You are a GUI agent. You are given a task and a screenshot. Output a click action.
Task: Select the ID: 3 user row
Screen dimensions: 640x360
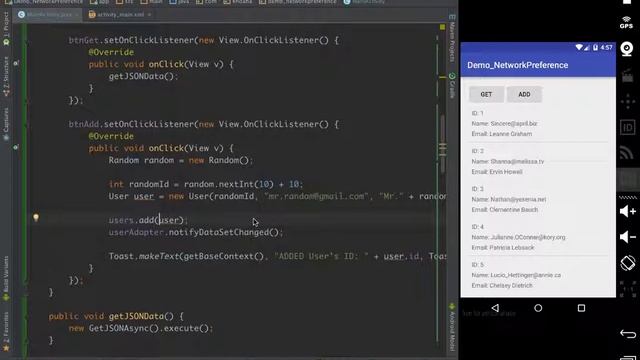pyautogui.click(x=539, y=199)
